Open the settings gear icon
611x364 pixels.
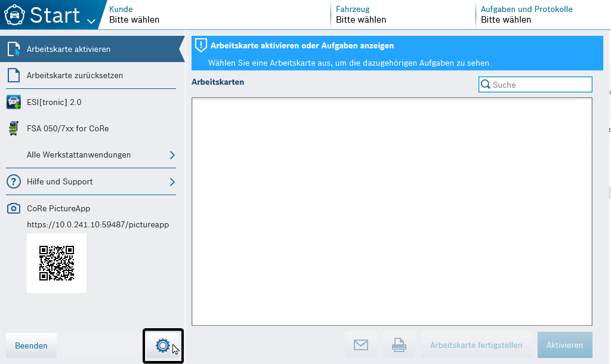tap(163, 346)
